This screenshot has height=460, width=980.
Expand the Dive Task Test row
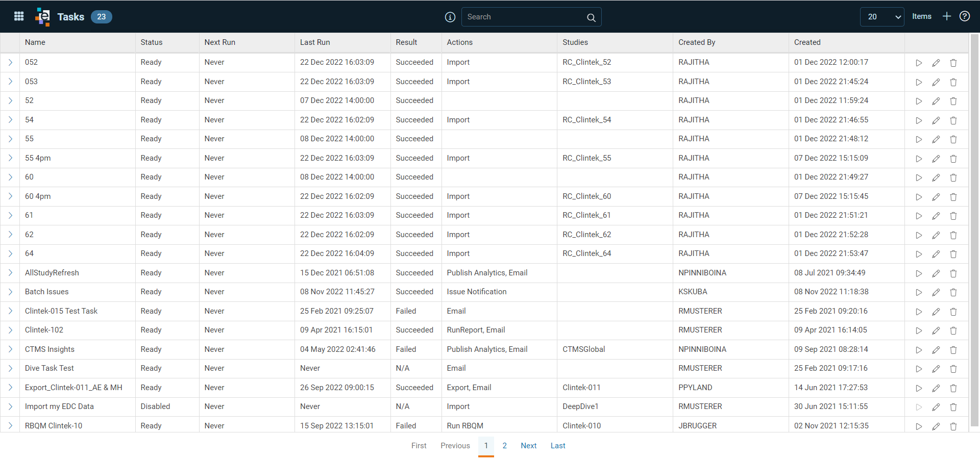[x=10, y=368]
